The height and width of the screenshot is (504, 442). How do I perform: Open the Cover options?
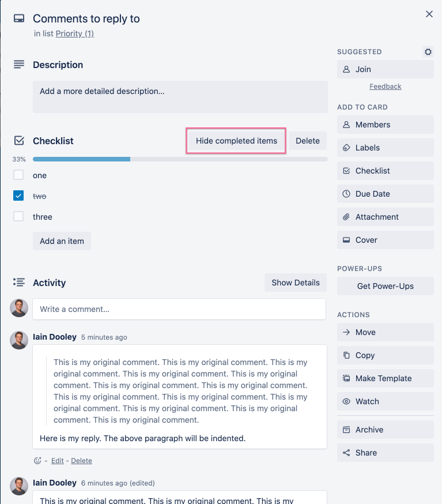coord(385,240)
